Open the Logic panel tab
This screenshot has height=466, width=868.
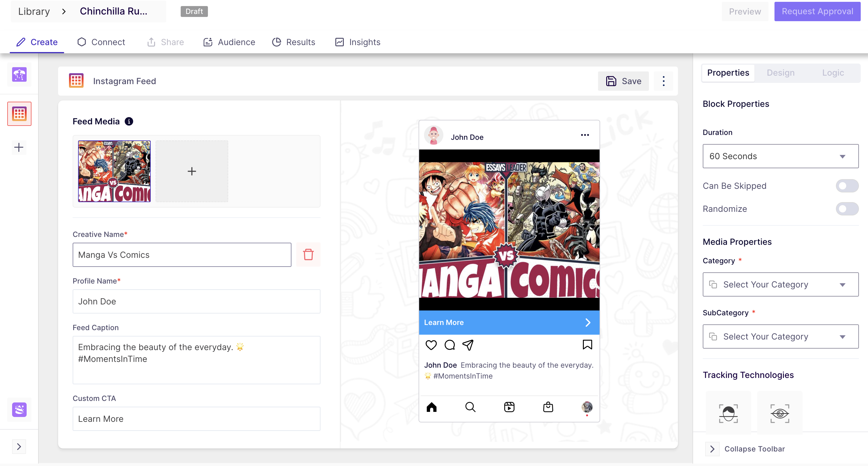click(x=833, y=73)
